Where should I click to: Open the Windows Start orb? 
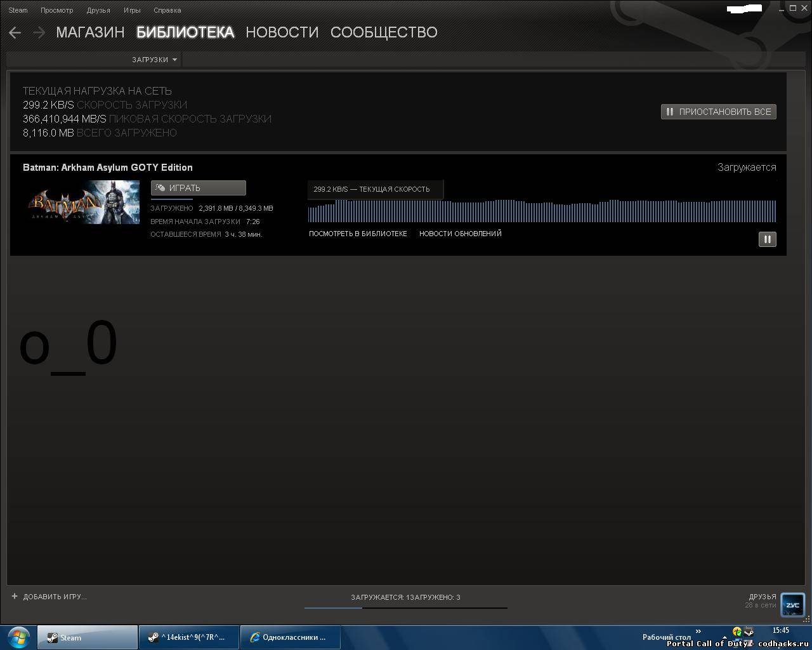coord(18,637)
